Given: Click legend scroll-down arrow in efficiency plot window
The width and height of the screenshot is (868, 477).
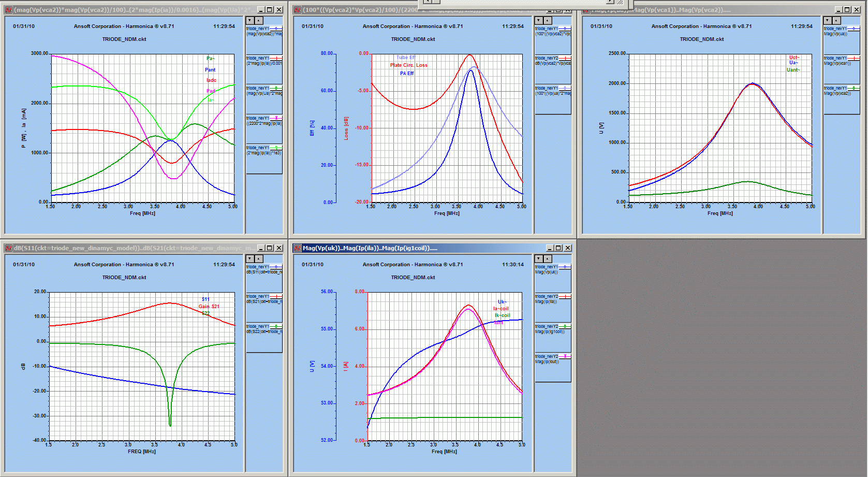Looking at the screenshot, I should coord(539,21).
